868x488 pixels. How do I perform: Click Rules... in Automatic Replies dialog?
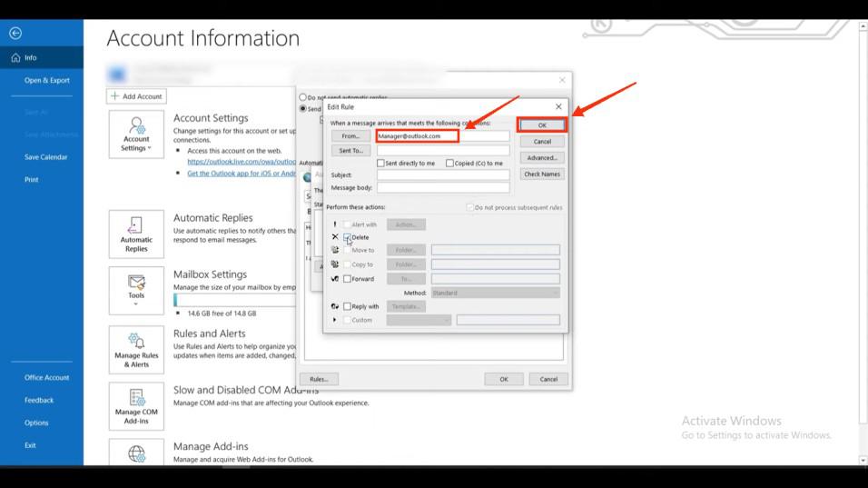[x=319, y=380]
